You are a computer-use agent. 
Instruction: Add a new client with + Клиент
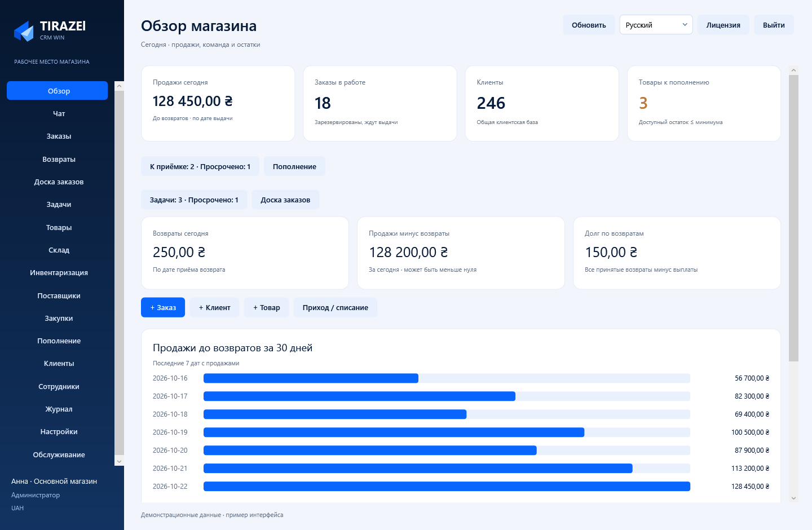tap(214, 307)
